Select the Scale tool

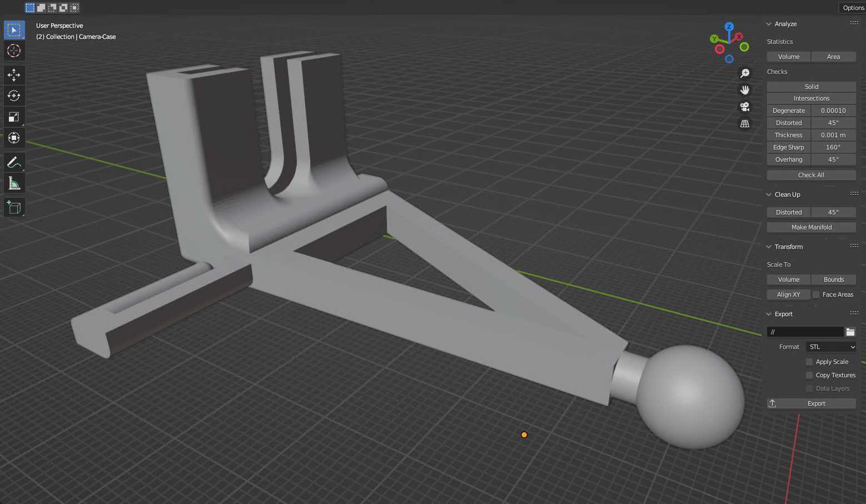point(14,117)
